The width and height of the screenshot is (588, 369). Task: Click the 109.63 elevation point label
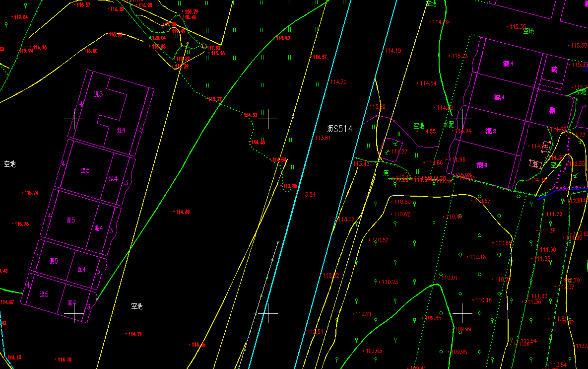click(374, 351)
